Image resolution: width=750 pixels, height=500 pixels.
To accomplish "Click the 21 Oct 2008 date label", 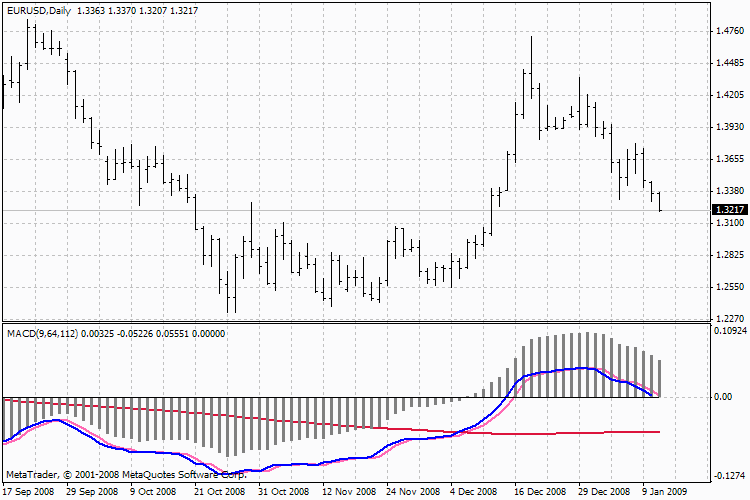I will pos(219,492).
